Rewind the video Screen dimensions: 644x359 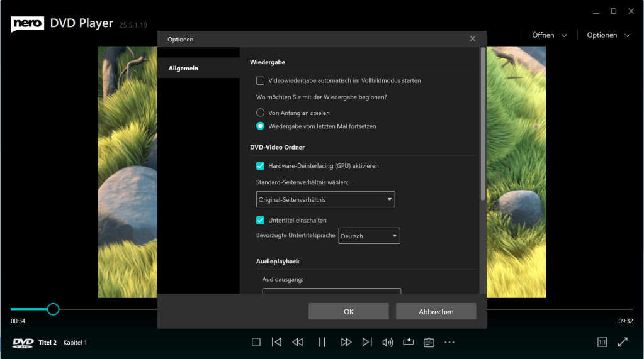pos(298,342)
